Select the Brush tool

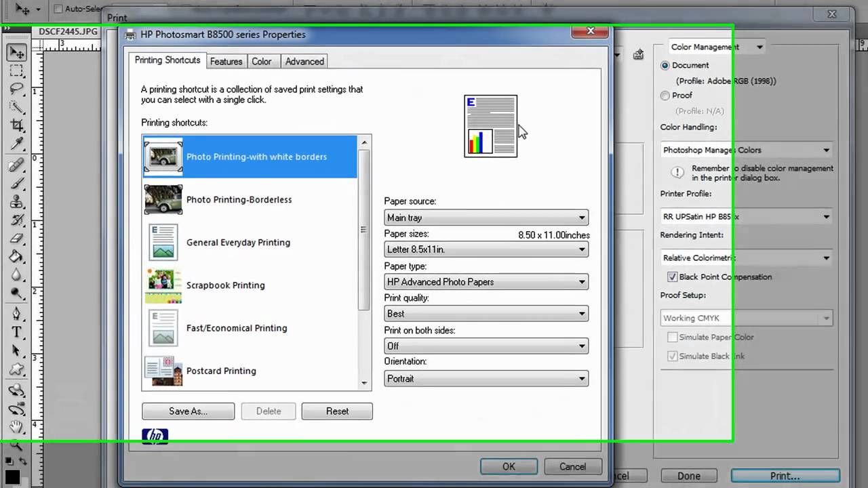click(x=17, y=184)
